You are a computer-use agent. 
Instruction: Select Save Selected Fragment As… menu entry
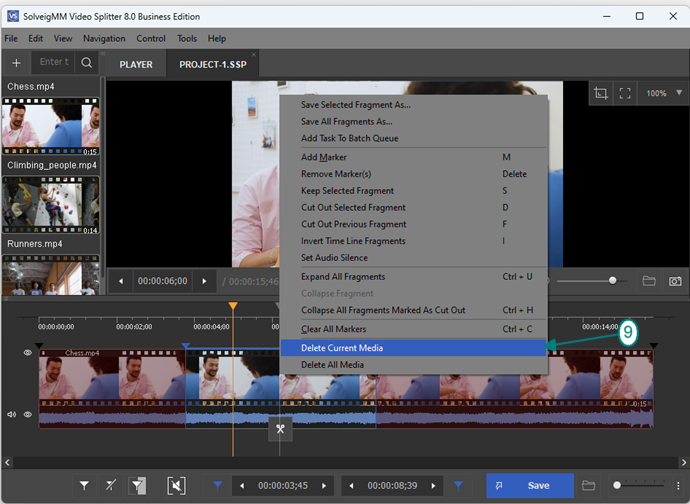[x=355, y=104]
